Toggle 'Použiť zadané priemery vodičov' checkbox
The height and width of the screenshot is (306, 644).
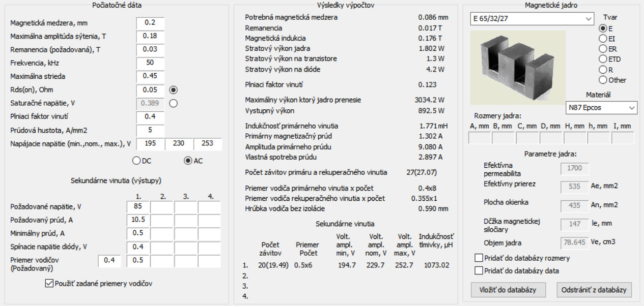click(x=49, y=284)
